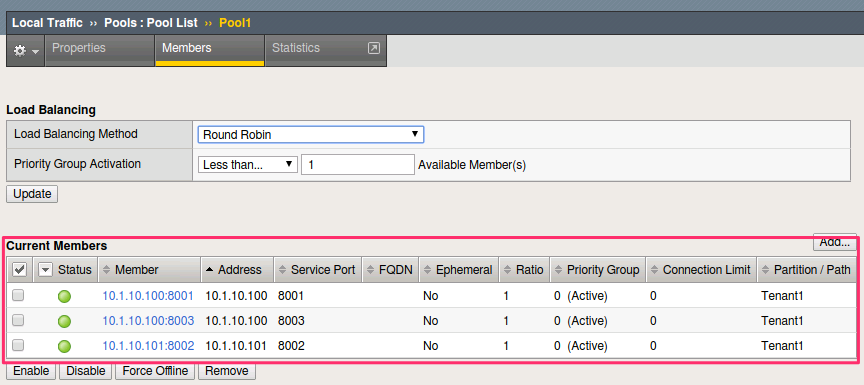
Task: Click the Force Offline button
Action: coord(155,371)
